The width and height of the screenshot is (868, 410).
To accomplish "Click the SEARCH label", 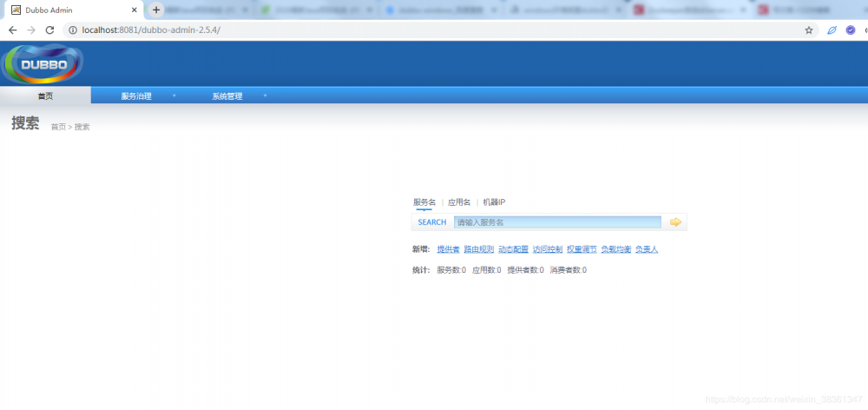I will pyautogui.click(x=431, y=222).
